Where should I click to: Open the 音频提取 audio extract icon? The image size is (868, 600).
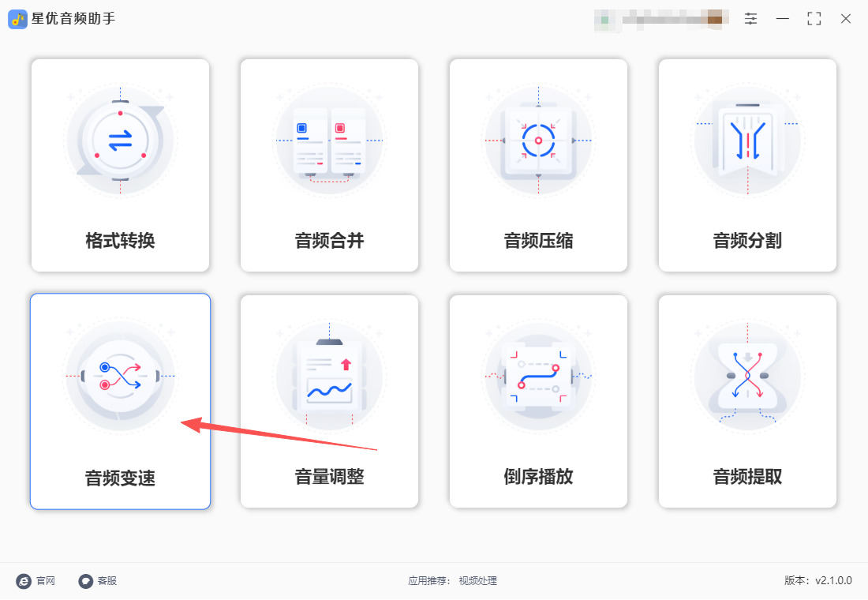tap(747, 376)
